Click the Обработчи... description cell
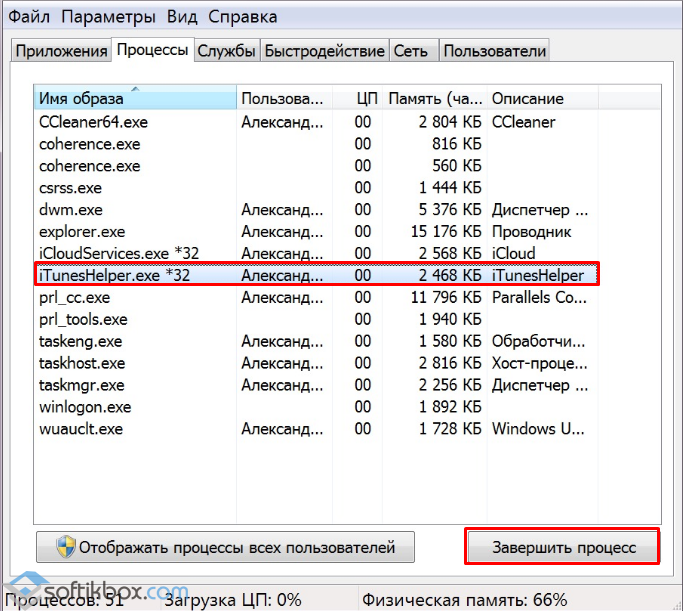 [x=539, y=341]
